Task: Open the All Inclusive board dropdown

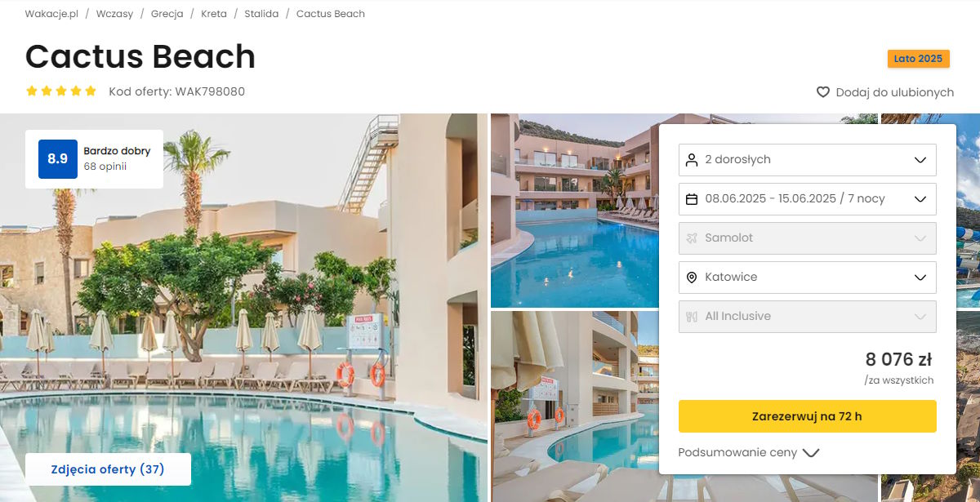Action: (808, 317)
